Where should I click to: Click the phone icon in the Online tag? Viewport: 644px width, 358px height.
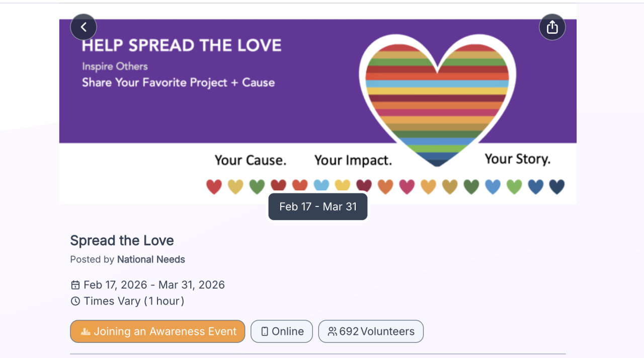coord(265,331)
